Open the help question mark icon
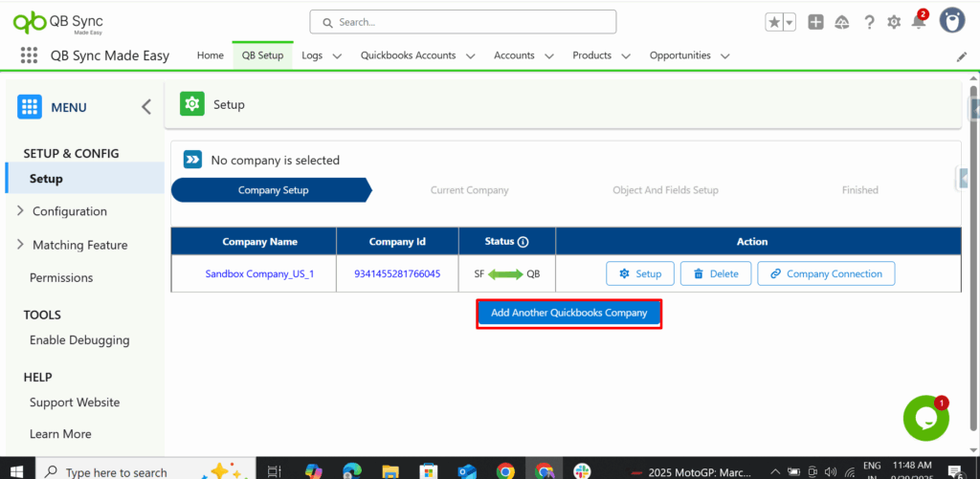This screenshot has height=479, width=980. point(869,23)
